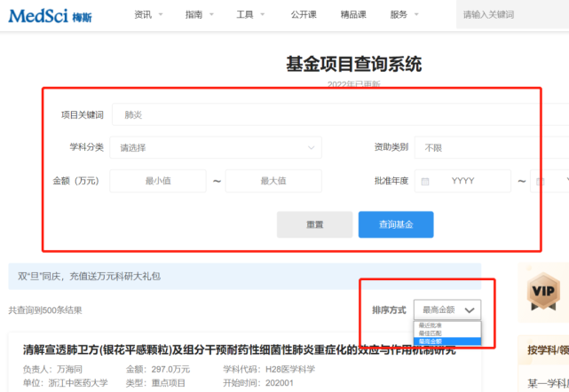Click 单位: 浙江中医药大学 text
Image resolution: width=569 pixels, height=392 pixels.
point(66,383)
